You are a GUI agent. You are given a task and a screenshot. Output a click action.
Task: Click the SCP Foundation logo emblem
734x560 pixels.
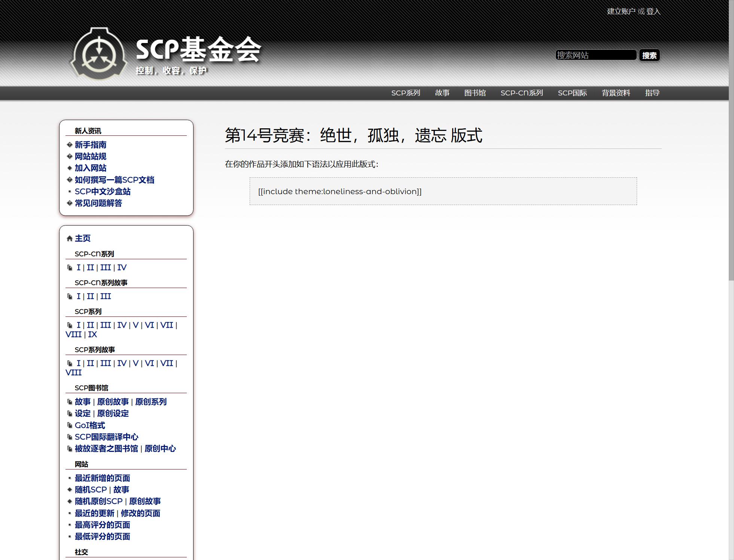click(99, 54)
